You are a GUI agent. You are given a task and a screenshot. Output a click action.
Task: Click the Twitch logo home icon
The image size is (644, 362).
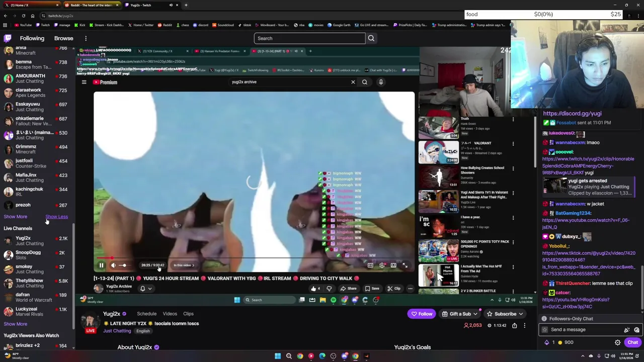pyautogui.click(x=8, y=38)
